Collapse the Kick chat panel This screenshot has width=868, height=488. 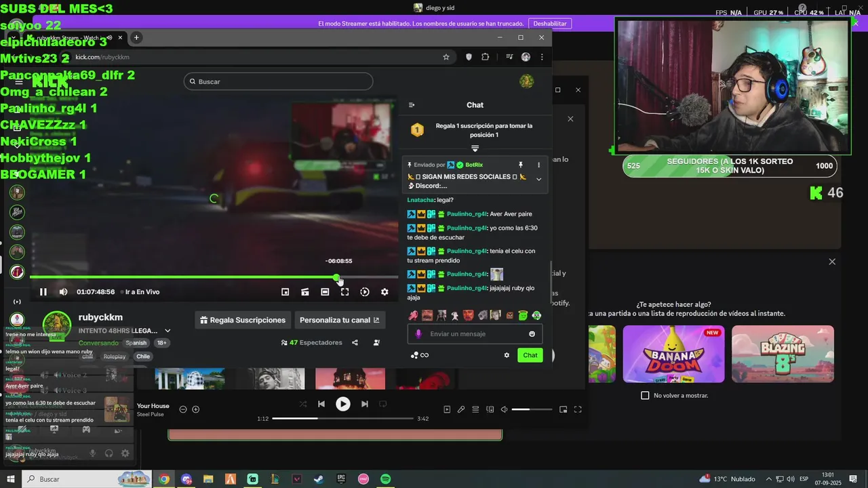[412, 105]
